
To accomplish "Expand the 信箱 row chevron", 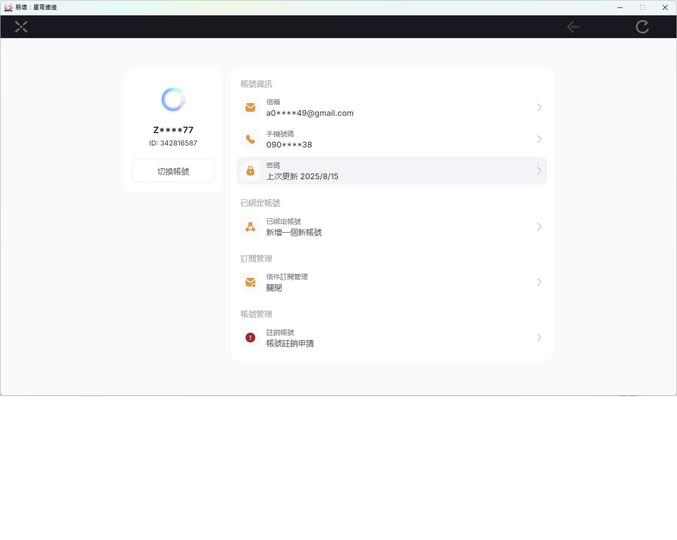I will click(539, 108).
